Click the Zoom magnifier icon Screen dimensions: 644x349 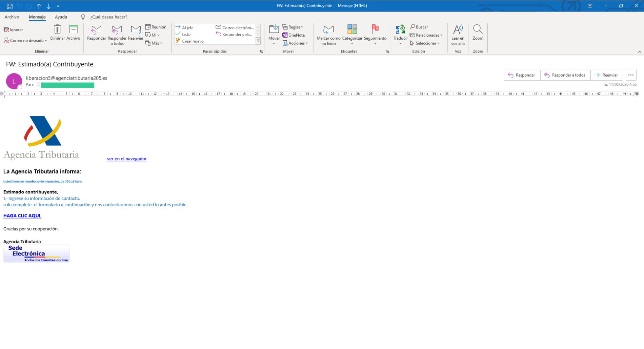click(478, 30)
